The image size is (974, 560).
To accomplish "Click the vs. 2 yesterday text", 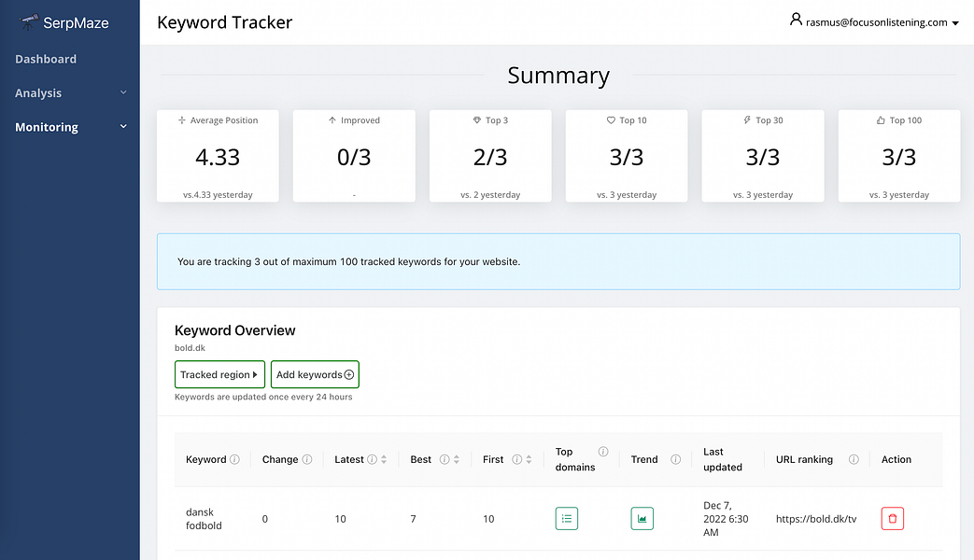I will point(490,195).
